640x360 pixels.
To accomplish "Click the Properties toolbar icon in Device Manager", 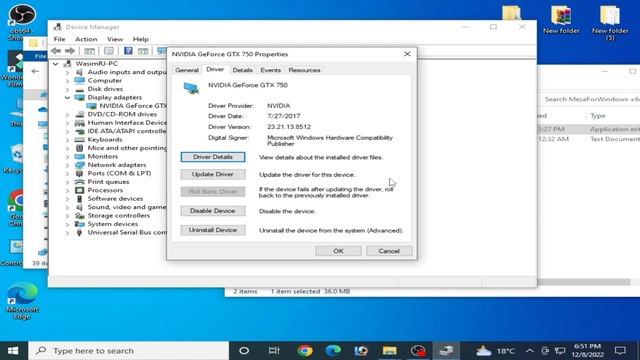I will 109,51.
